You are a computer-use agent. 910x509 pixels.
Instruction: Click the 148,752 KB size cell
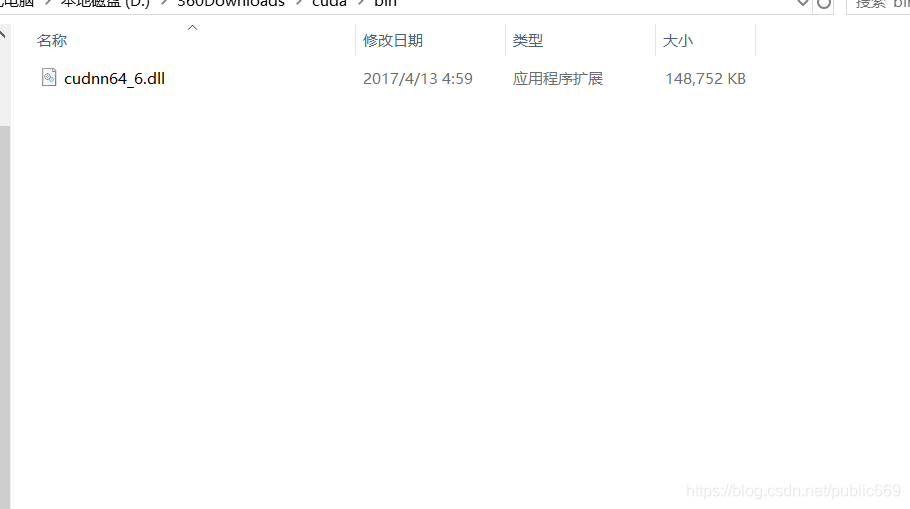coord(705,78)
